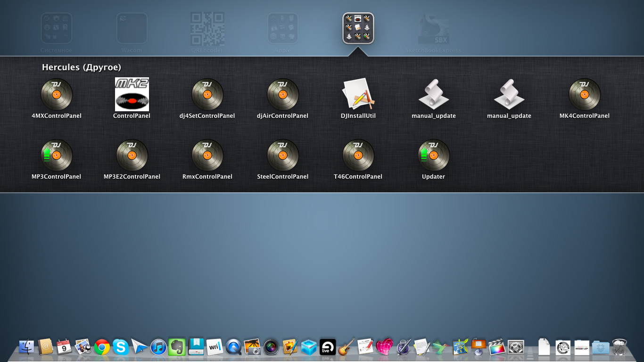Open Finder from the Dock
The image size is (644, 362).
point(27,347)
